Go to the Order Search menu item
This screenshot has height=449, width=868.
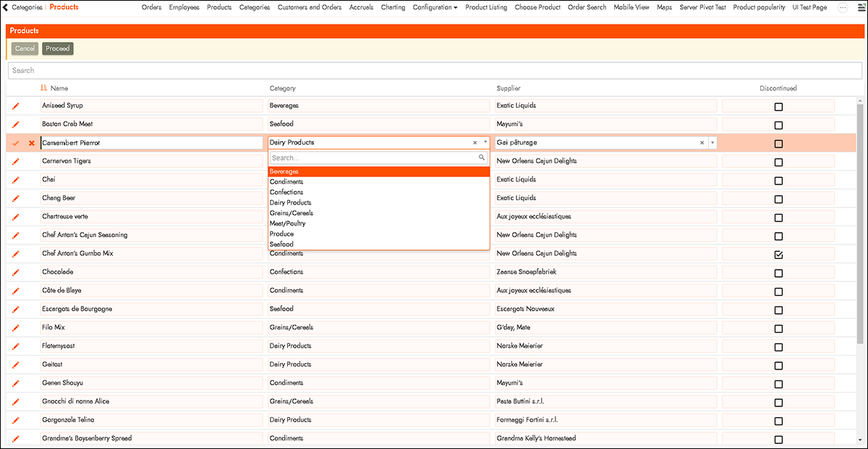(x=587, y=7)
